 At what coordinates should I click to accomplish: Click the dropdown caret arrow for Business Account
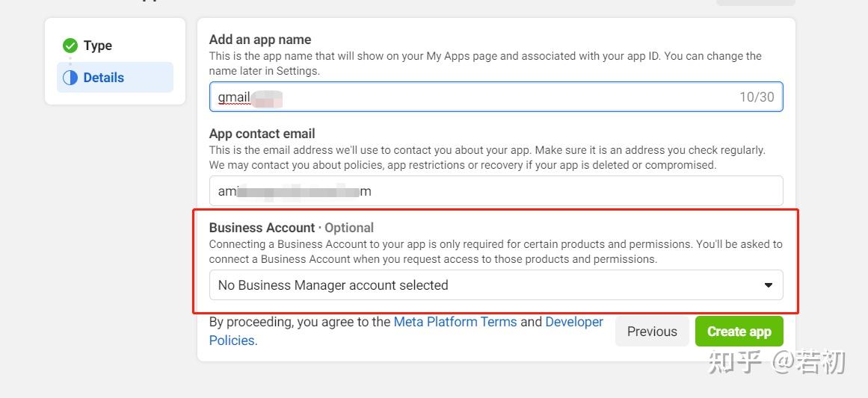coord(768,285)
